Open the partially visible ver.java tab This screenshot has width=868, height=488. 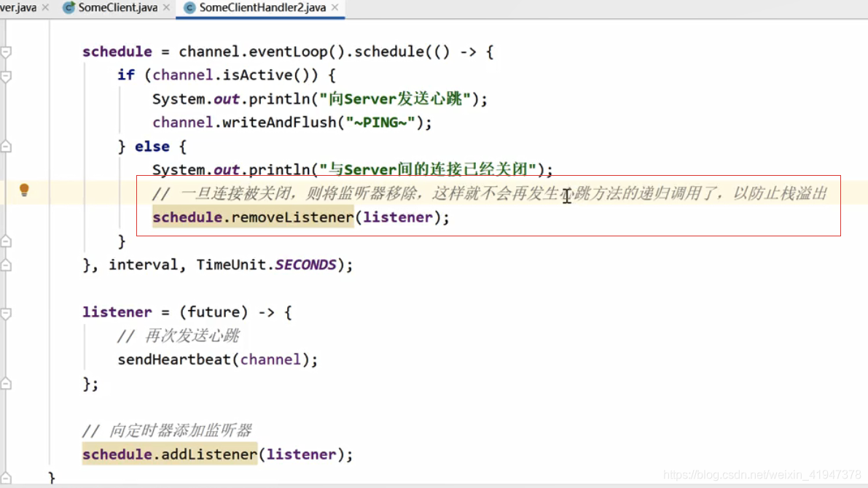click(18, 8)
